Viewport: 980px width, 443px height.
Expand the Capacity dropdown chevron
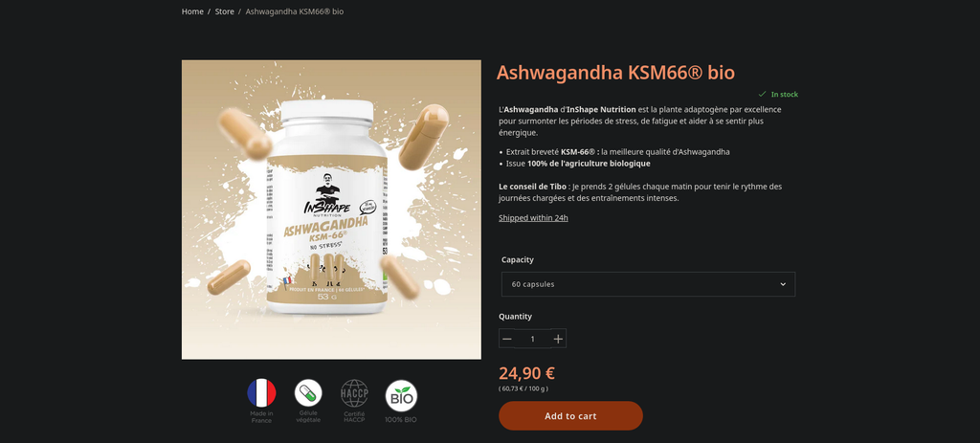pyautogui.click(x=783, y=284)
